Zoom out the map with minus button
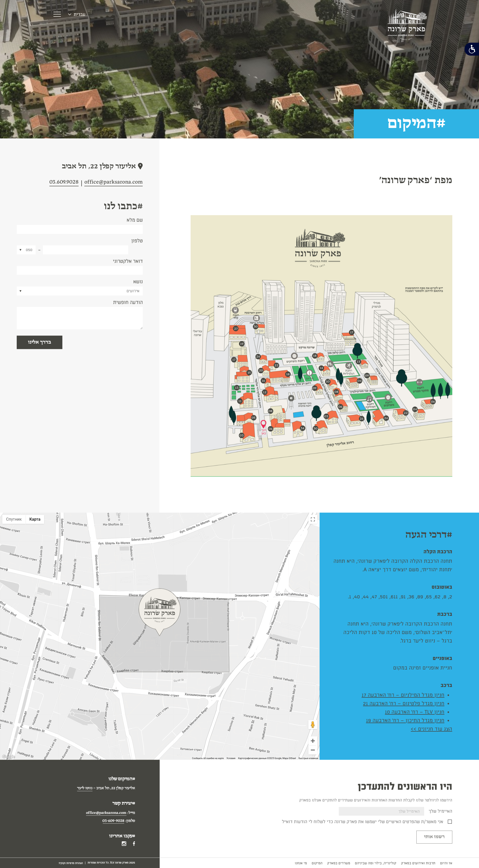Screen dimensions: 479x868 point(313,750)
